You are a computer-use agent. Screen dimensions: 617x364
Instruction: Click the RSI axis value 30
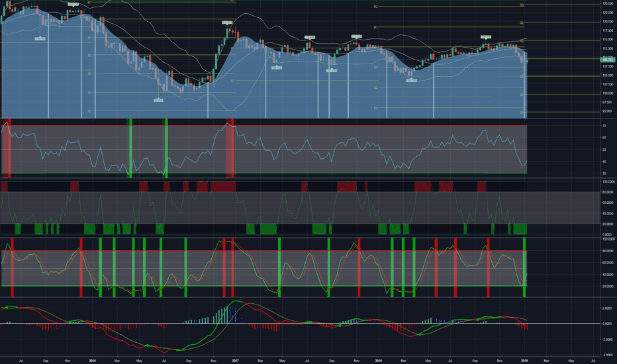604,173
